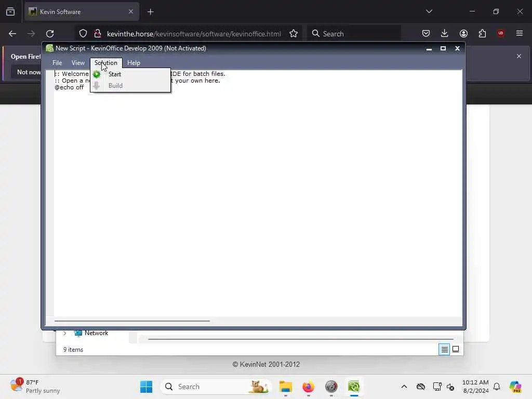Click the explorer window horizontal scrollbar
This screenshot has height=399, width=532.
coord(301,339)
